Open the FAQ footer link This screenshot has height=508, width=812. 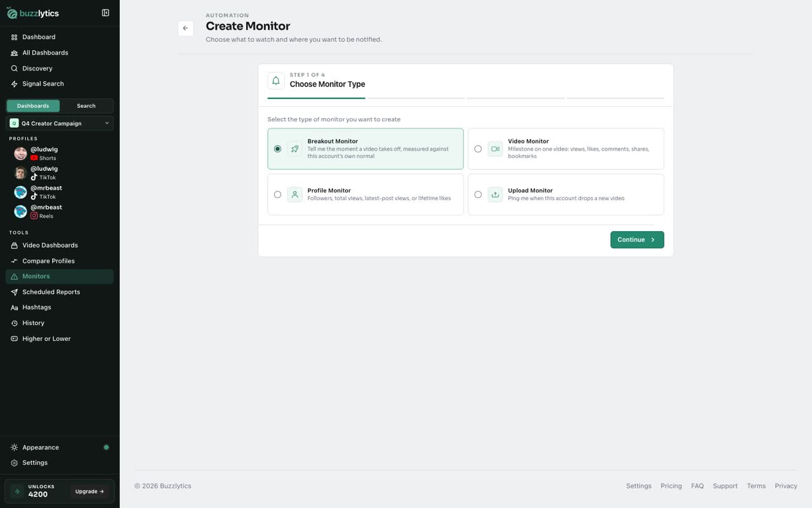697,486
